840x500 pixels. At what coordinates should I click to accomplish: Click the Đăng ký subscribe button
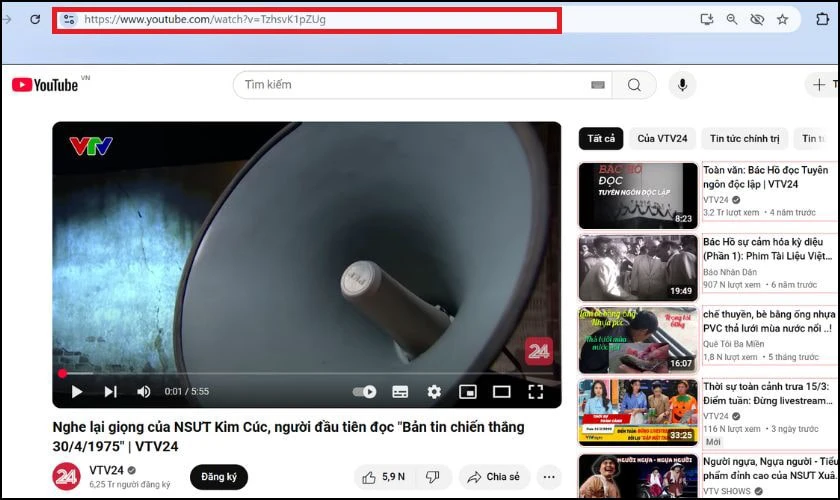(219, 476)
